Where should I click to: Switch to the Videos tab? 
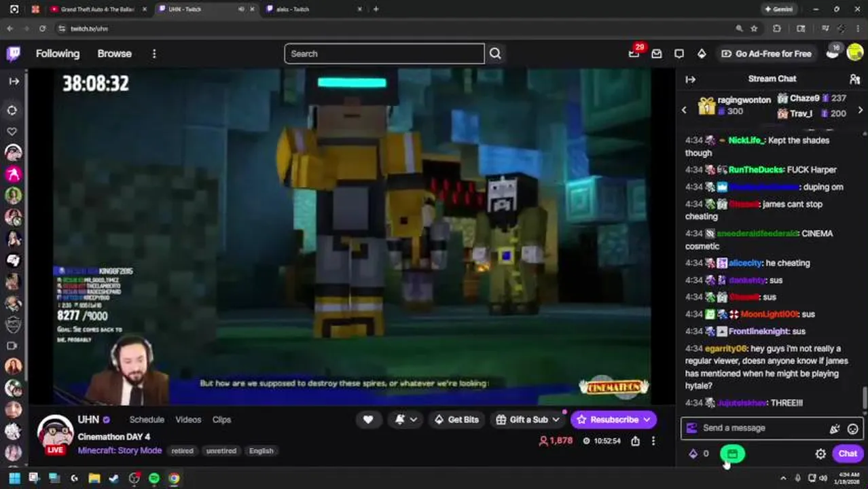(188, 420)
